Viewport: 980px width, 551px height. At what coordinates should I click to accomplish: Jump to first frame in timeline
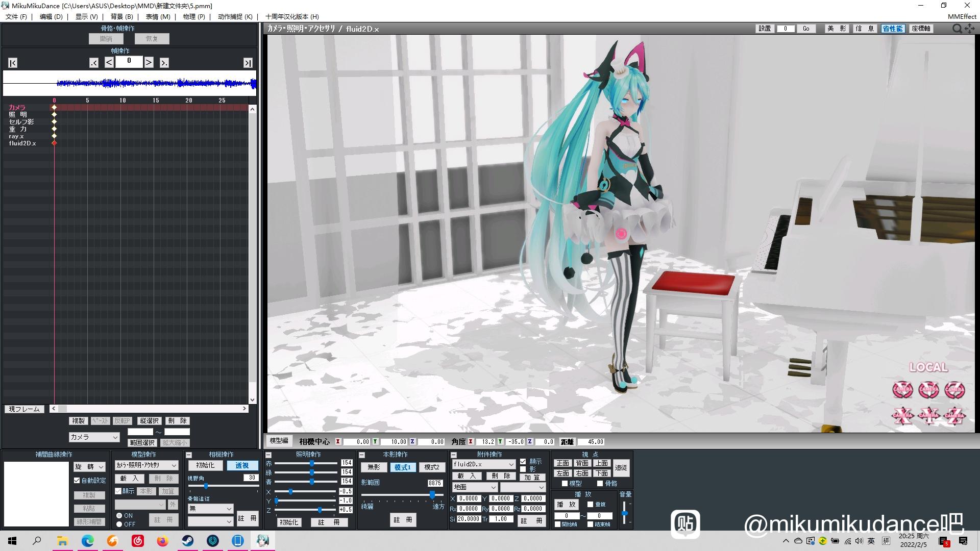[13, 63]
